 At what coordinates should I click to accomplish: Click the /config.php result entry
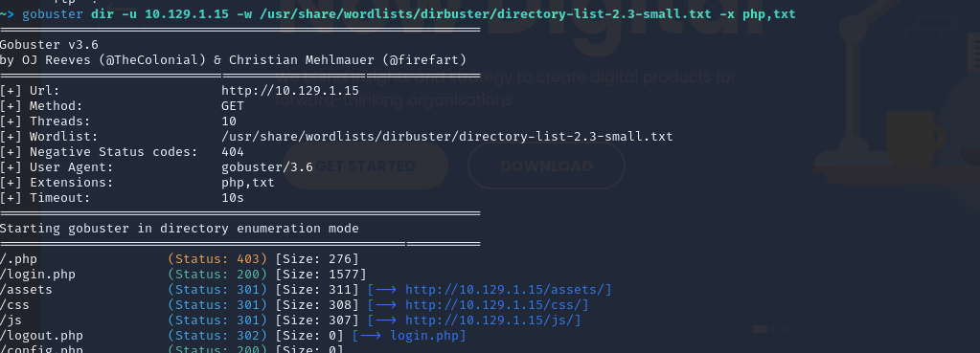coord(41,349)
